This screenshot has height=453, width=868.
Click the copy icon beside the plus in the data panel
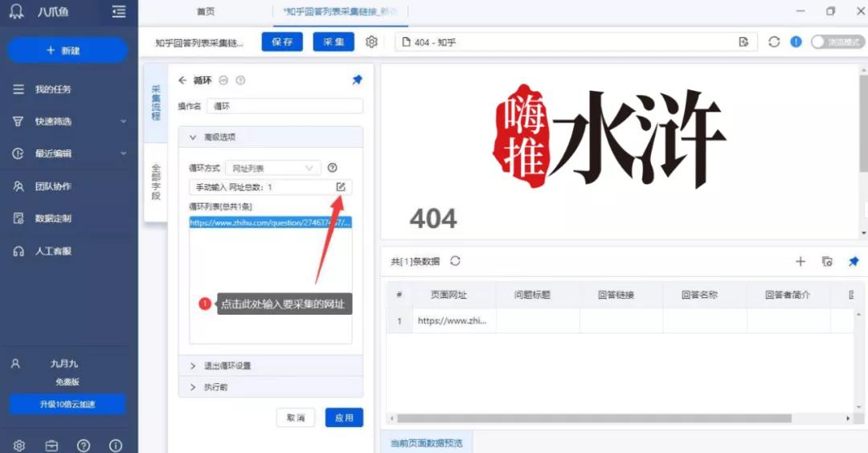(827, 261)
